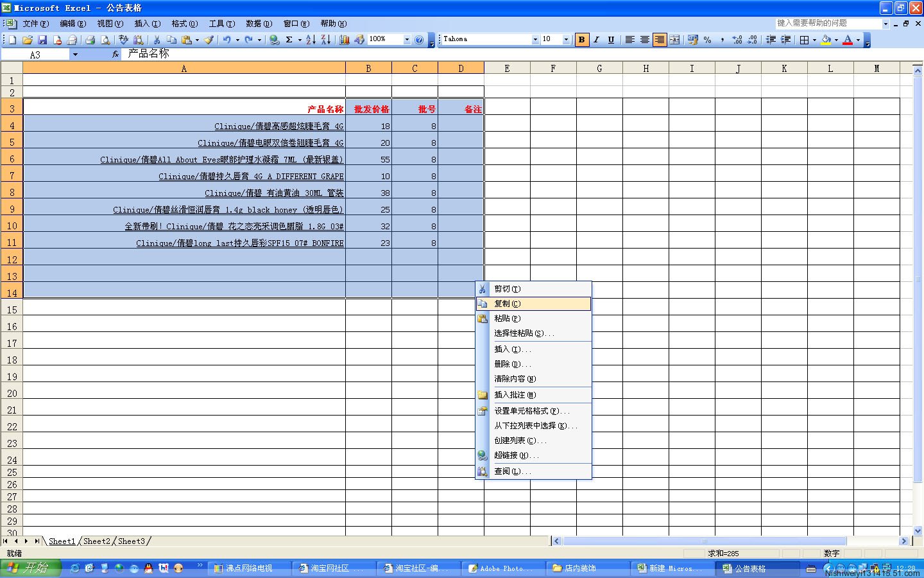The width and height of the screenshot is (924, 578).
Task: Switch to the Sheet2 tab
Action: pyautogui.click(x=97, y=541)
